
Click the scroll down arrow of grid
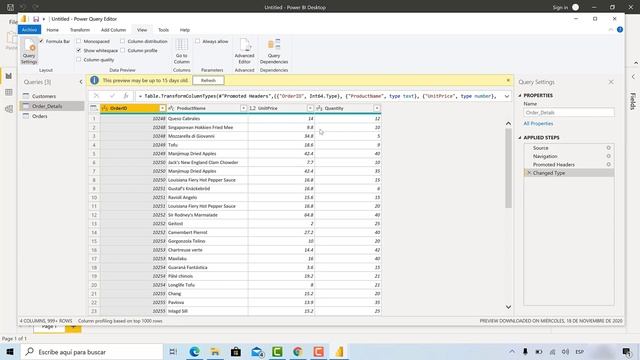click(508, 307)
